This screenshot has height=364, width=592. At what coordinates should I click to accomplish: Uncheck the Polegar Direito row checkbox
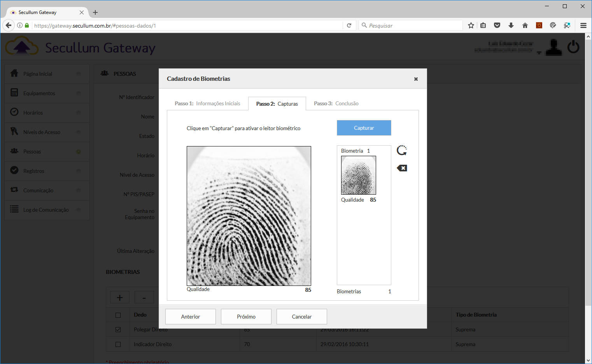point(118,329)
